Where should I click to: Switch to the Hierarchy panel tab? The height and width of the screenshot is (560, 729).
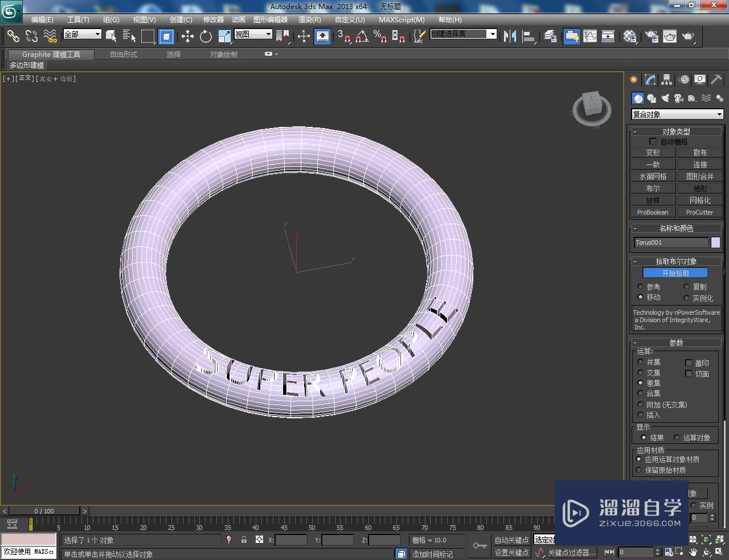click(x=666, y=80)
